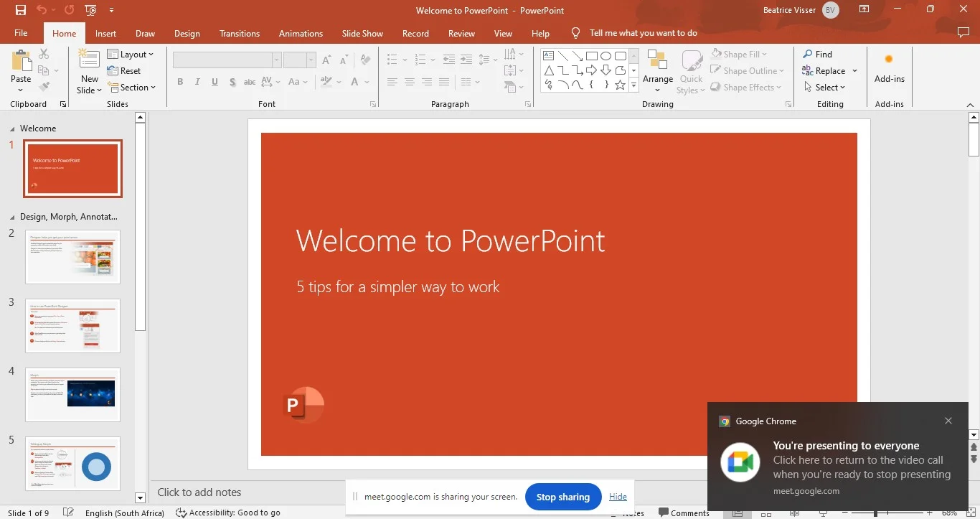The image size is (980, 519).
Task: Toggle Italic formatting
Action: pos(198,82)
